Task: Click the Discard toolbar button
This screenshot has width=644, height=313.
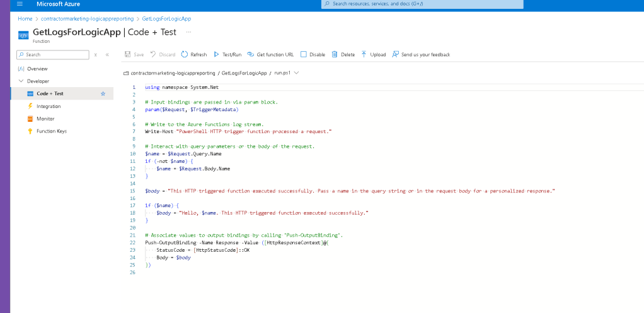Action: coord(163,54)
